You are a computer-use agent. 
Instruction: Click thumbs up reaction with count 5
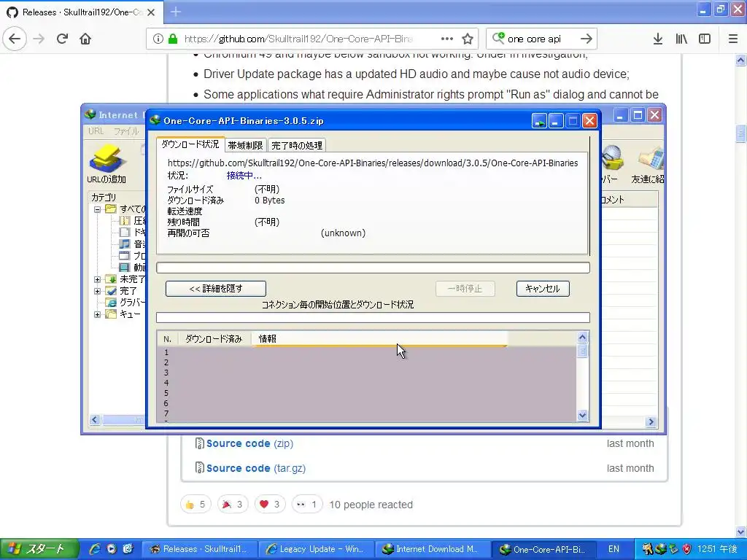[x=196, y=505]
